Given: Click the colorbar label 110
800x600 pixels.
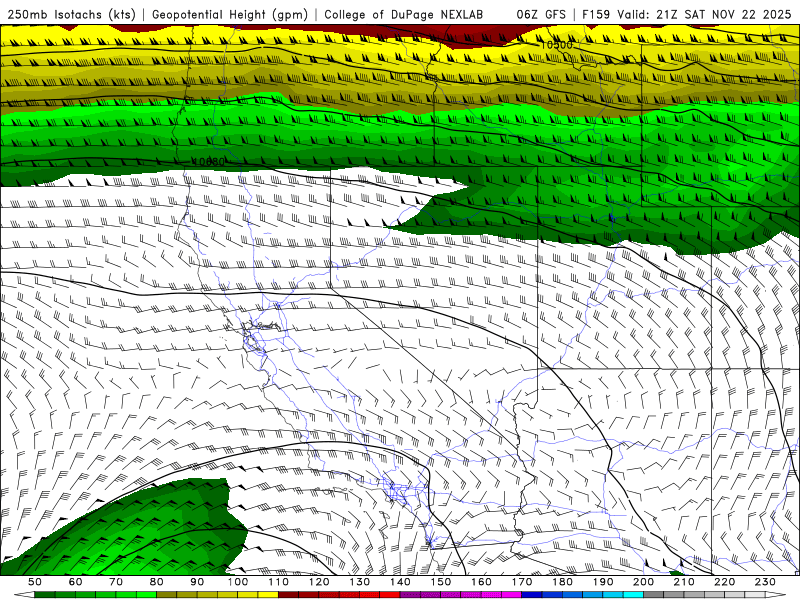Looking at the screenshot, I should 279,582.
